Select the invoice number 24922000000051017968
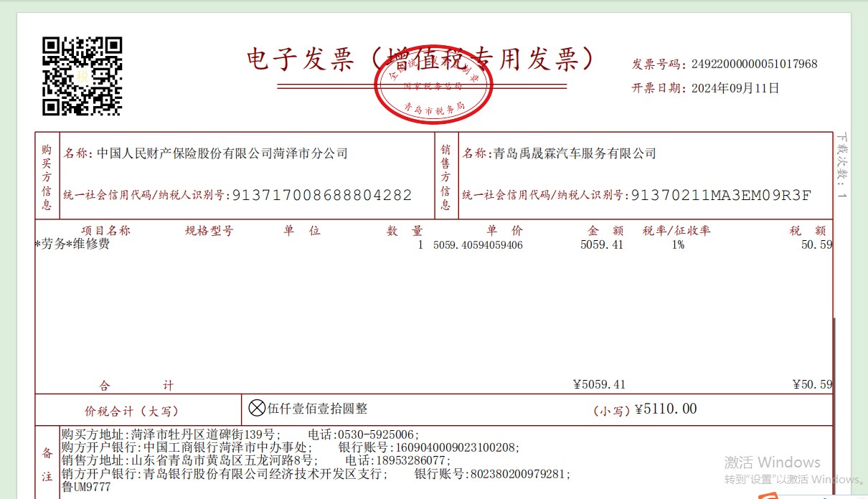Viewport: 868px width, 499px height. pos(754,64)
